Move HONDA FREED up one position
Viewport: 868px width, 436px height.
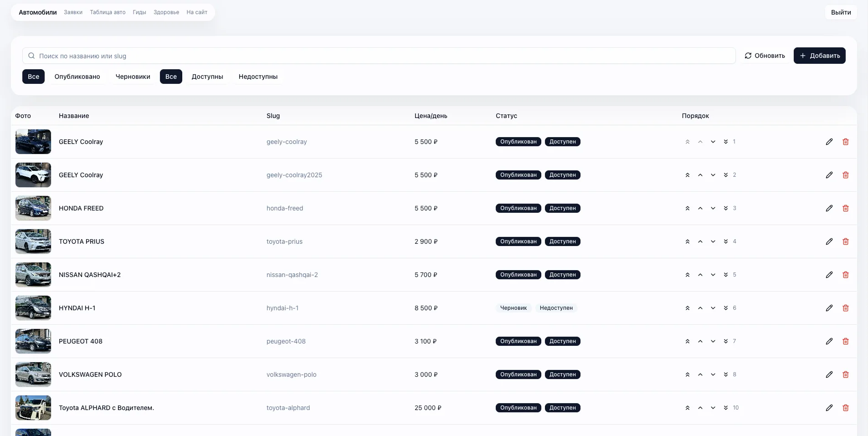[700, 208]
